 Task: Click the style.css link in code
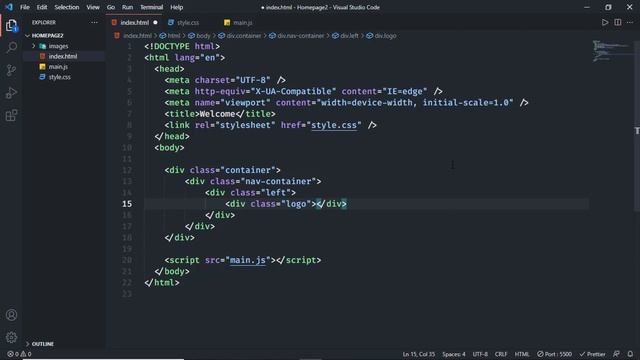click(334, 125)
